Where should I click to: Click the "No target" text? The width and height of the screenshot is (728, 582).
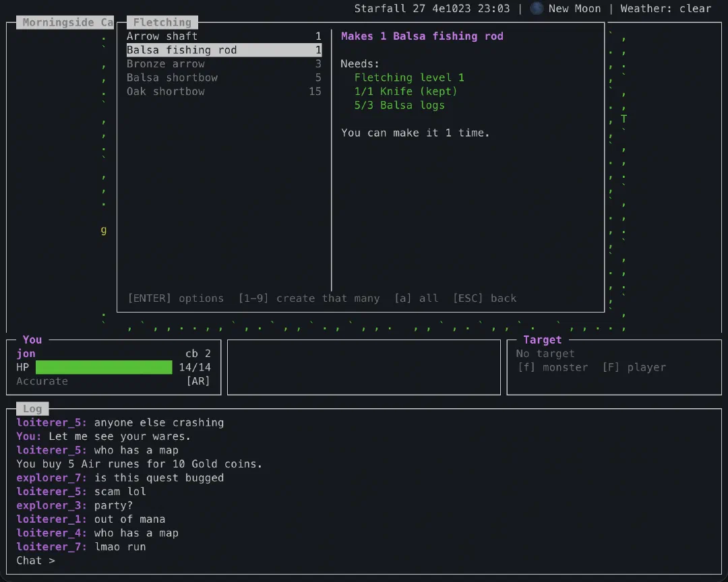pyautogui.click(x=545, y=354)
